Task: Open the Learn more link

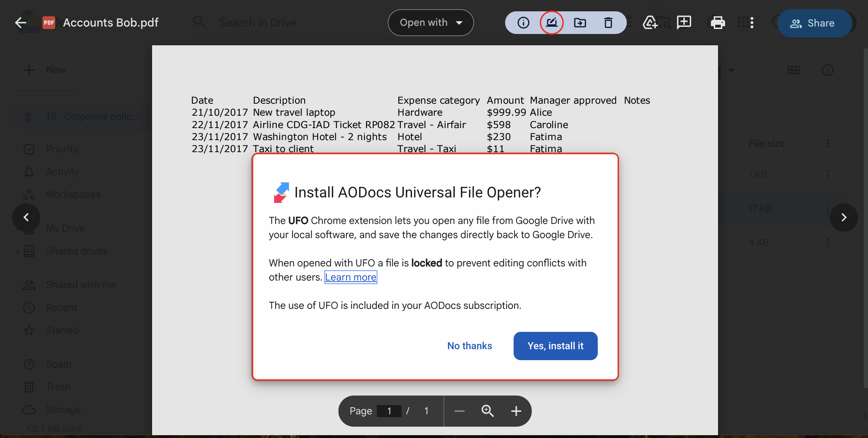Action: [x=351, y=277]
